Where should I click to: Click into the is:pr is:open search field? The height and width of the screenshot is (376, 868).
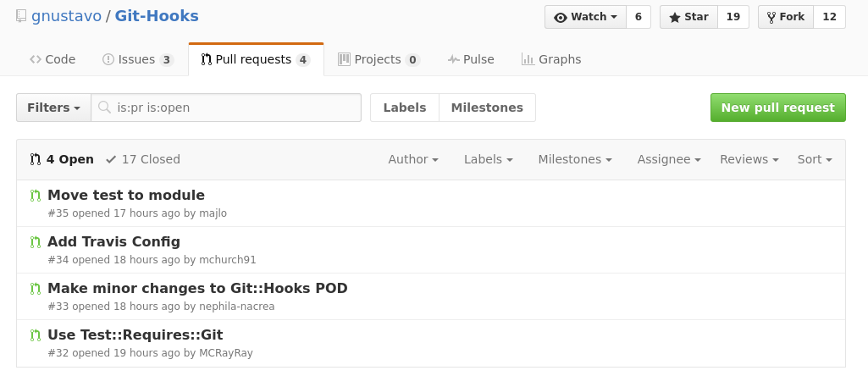coord(226,108)
